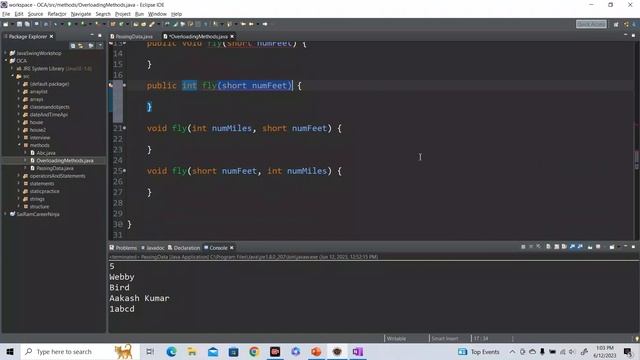The height and width of the screenshot is (360, 640).
Task: Click Display Selected Console icon
Action: tap(598, 247)
